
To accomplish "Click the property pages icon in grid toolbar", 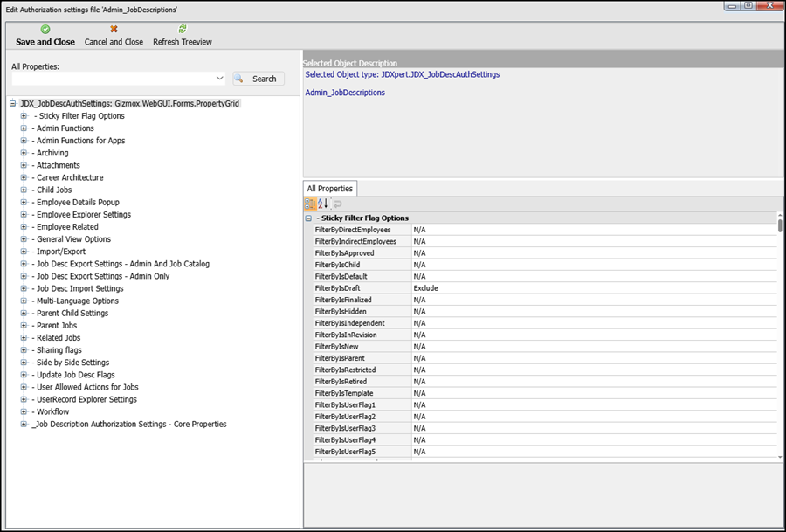I will click(x=338, y=204).
